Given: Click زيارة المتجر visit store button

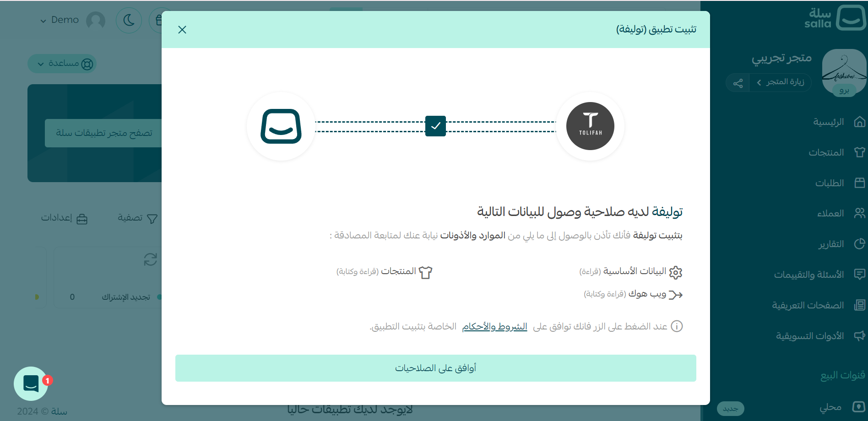Looking at the screenshot, I should [x=781, y=82].
